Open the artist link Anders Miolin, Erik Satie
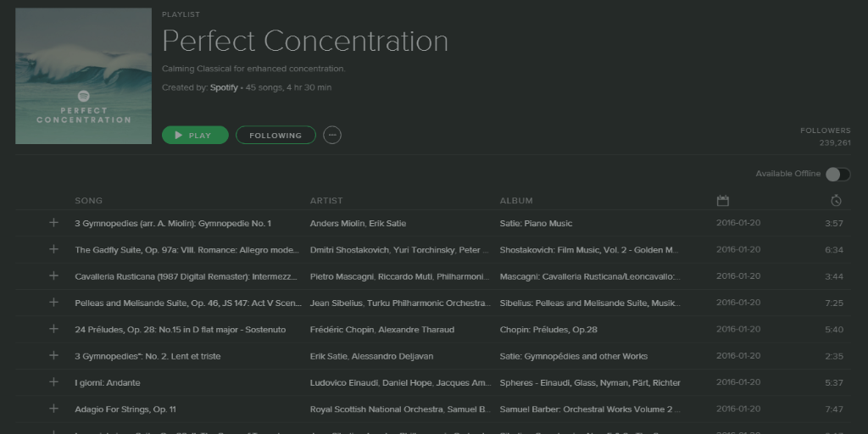868x434 pixels. click(358, 224)
